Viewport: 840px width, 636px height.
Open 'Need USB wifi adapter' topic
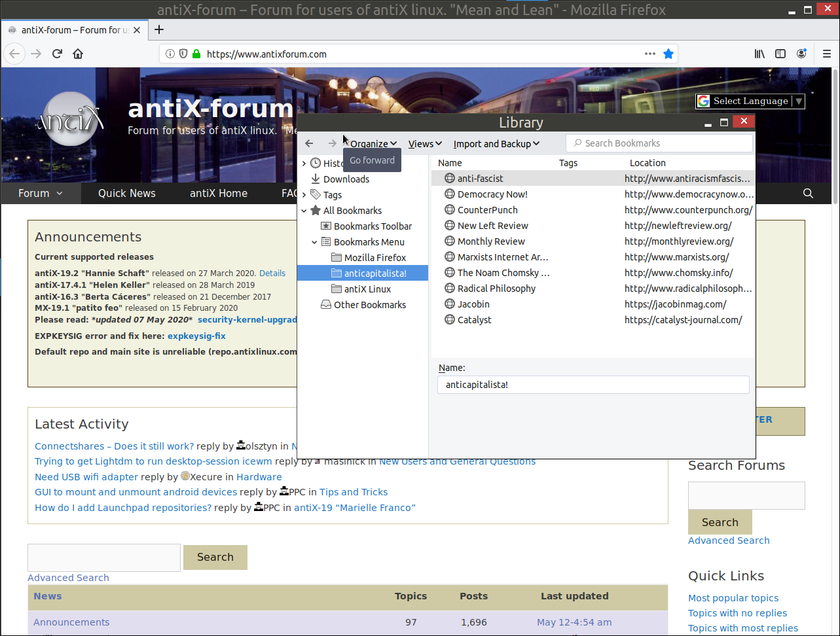(x=86, y=477)
